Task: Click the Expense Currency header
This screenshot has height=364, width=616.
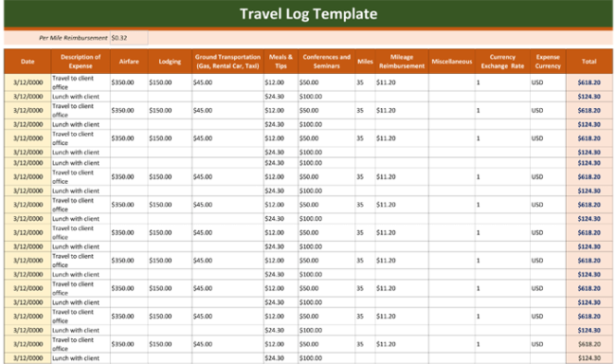Action: (x=548, y=62)
